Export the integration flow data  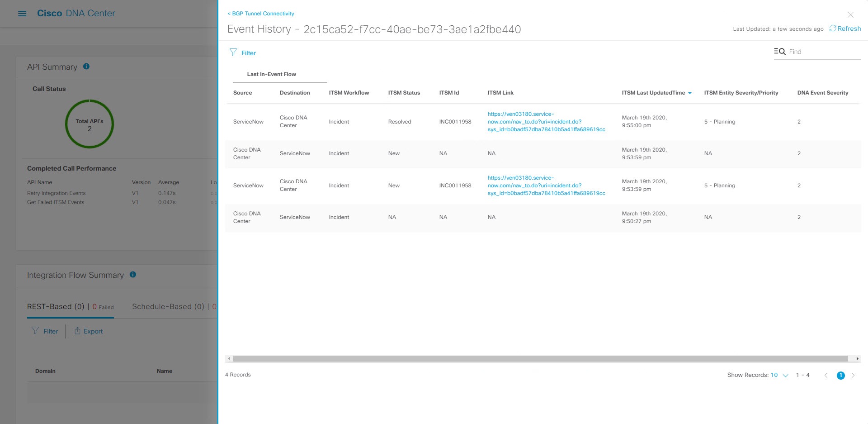(89, 331)
